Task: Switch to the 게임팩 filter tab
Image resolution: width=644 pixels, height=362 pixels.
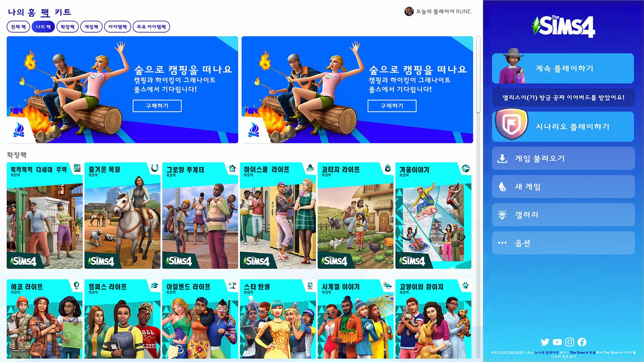Action: click(91, 27)
